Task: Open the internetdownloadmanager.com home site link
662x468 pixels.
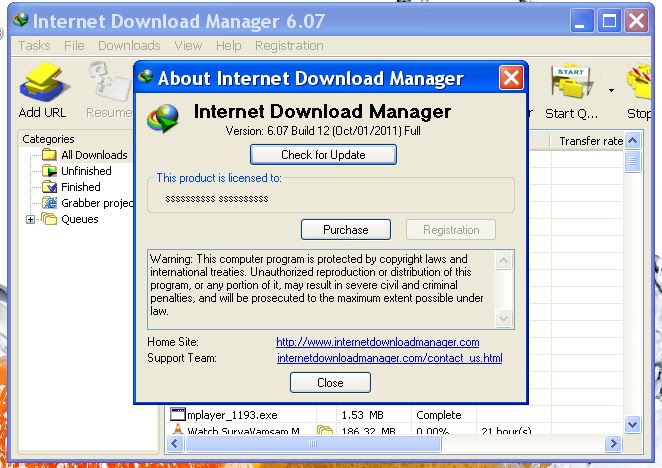Action: 377,342
